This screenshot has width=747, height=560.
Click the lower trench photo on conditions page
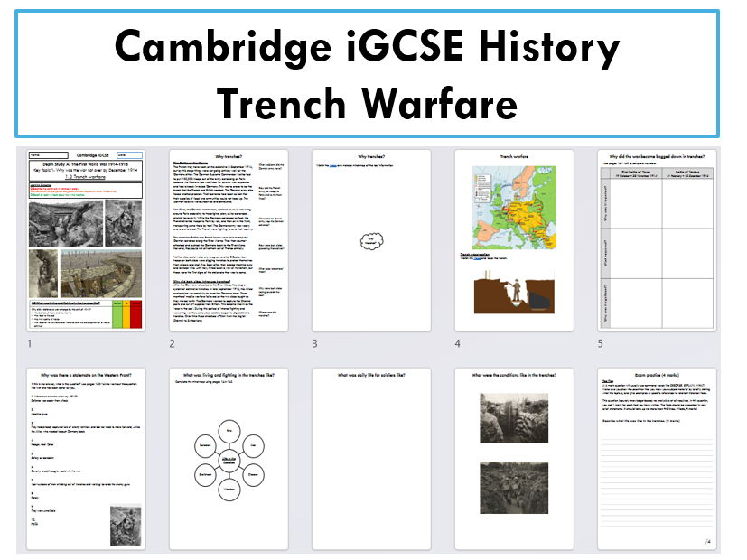pos(514,488)
